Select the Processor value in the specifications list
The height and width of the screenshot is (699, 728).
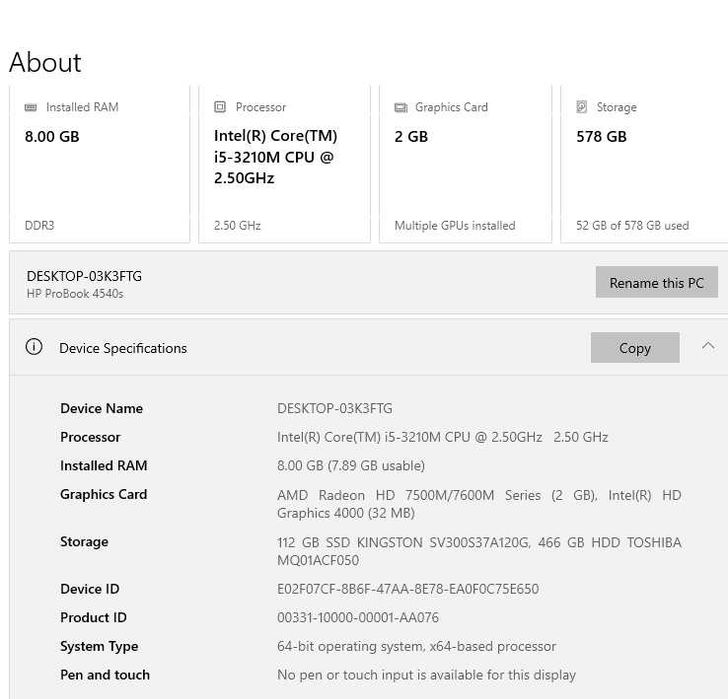point(442,437)
